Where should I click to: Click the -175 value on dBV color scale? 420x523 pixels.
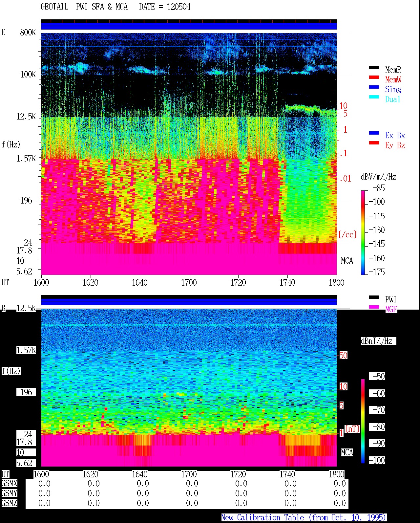[x=377, y=272]
